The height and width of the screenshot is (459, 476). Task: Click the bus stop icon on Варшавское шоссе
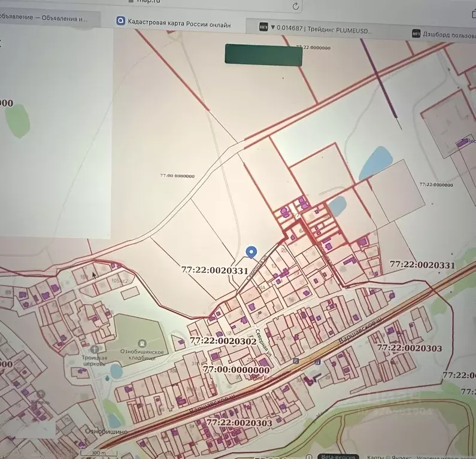296,361
